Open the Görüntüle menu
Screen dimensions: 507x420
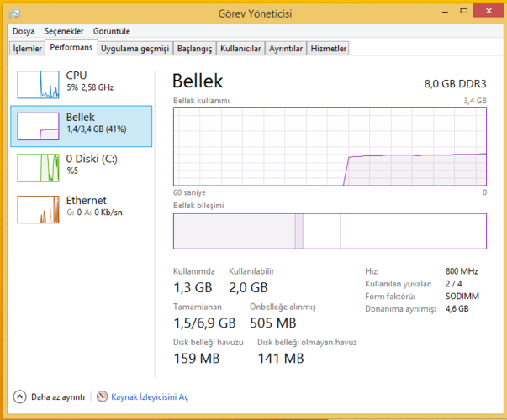click(x=112, y=31)
